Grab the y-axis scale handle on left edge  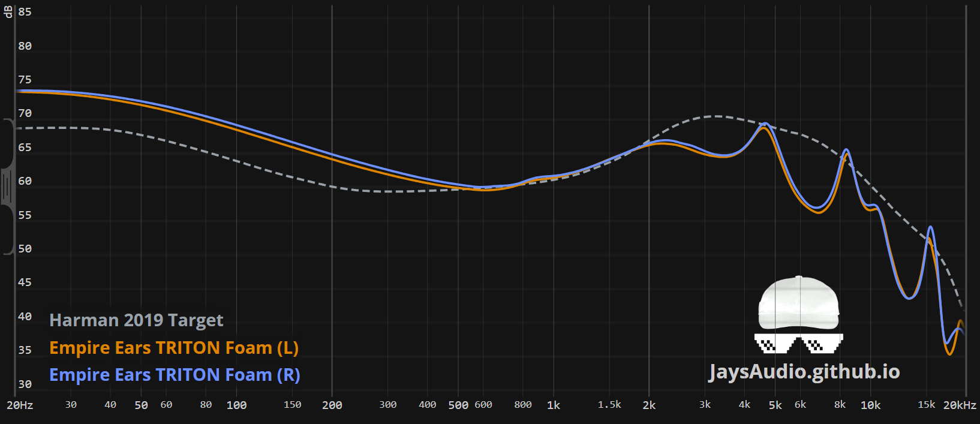click(x=7, y=187)
